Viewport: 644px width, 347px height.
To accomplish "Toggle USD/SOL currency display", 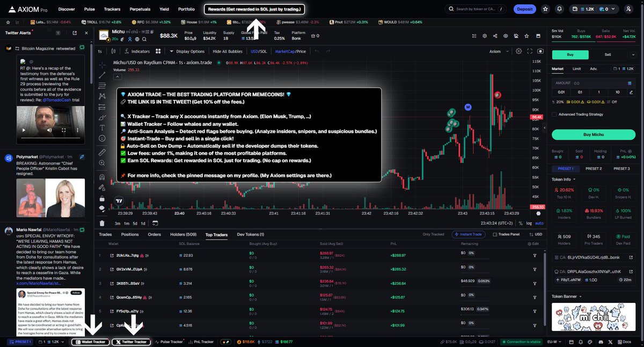I will [258, 52].
